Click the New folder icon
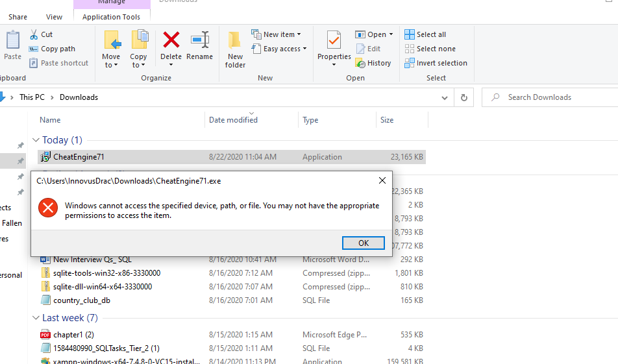Viewport: 618px width, 364px height. (235, 41)
